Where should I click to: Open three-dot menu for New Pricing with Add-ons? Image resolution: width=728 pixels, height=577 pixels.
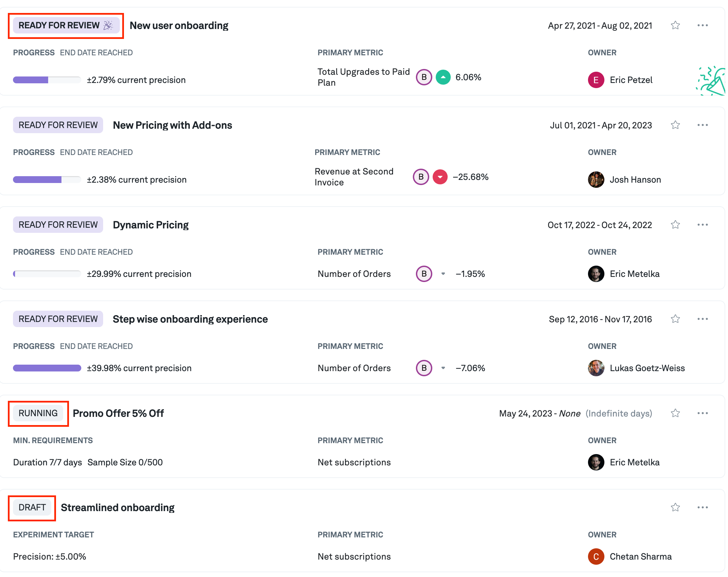702,125
